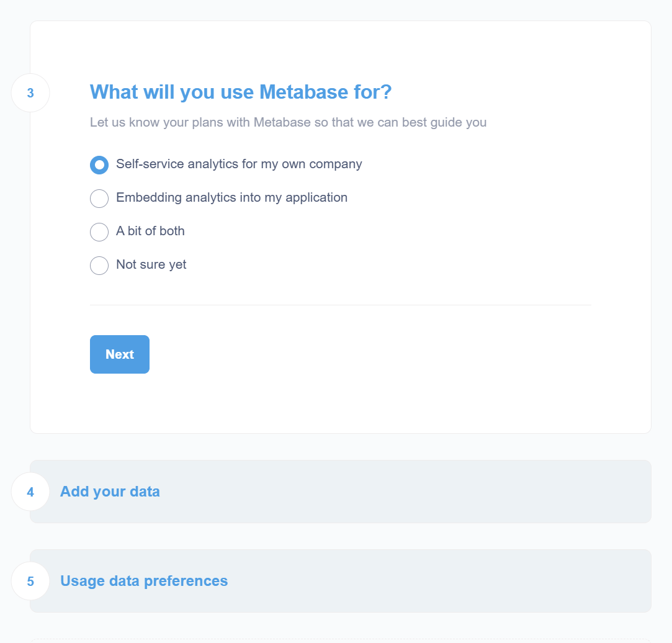Click the 'Usage data preferences' label
Viewport: 672px width, 643px height.
click(x=144, y=580)
